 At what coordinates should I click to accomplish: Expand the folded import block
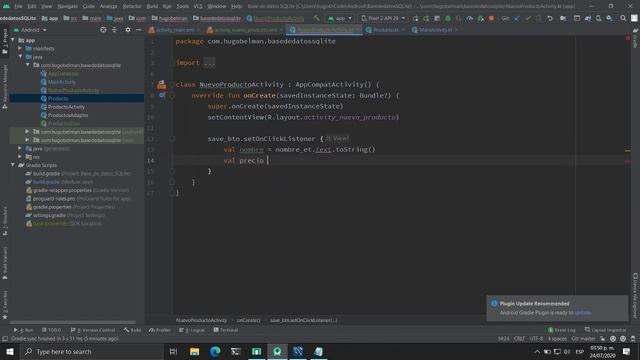[x=209, y=63]
